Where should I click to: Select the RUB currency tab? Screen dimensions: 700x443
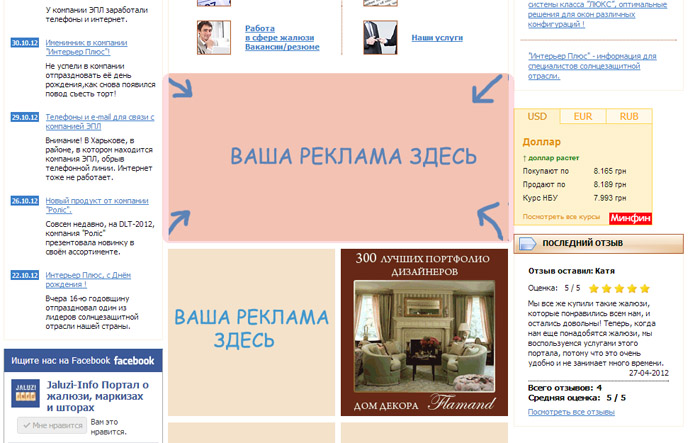[628, 117]
